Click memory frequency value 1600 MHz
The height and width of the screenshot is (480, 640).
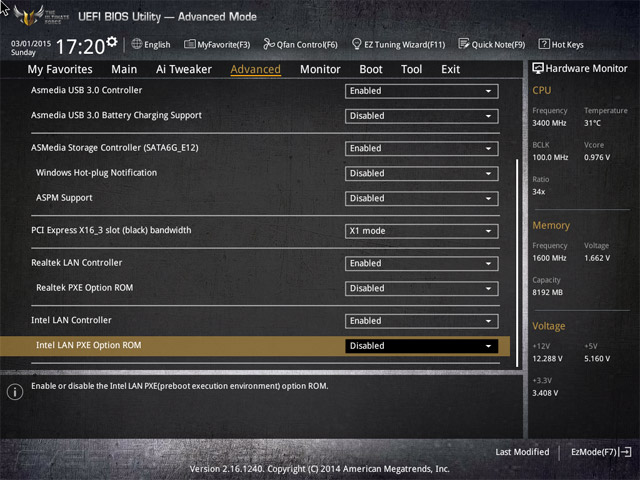point(549,258)
